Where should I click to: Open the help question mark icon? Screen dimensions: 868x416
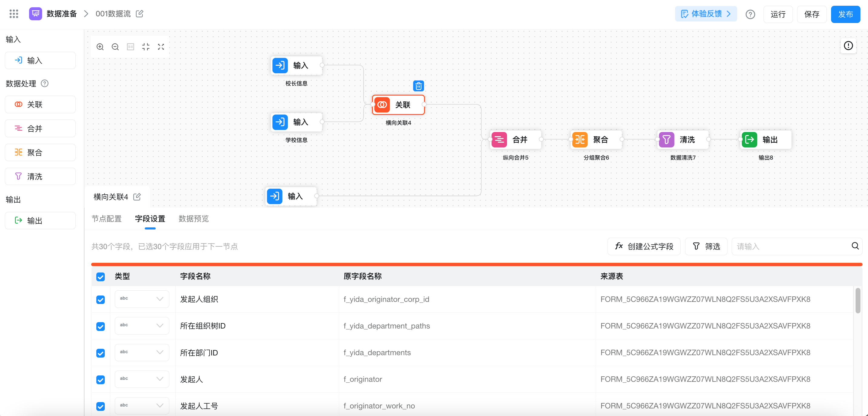pyautogui.click(x=750, y=15)
